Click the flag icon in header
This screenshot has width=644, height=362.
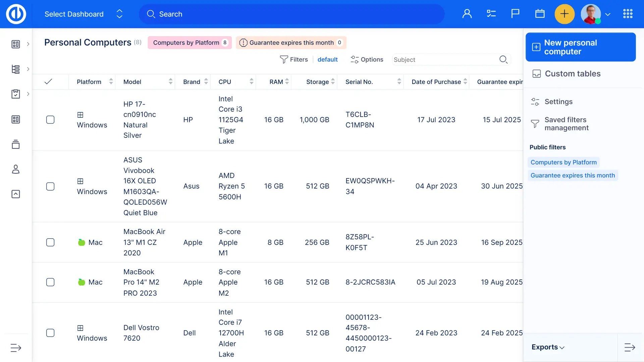tap(515, 14)
